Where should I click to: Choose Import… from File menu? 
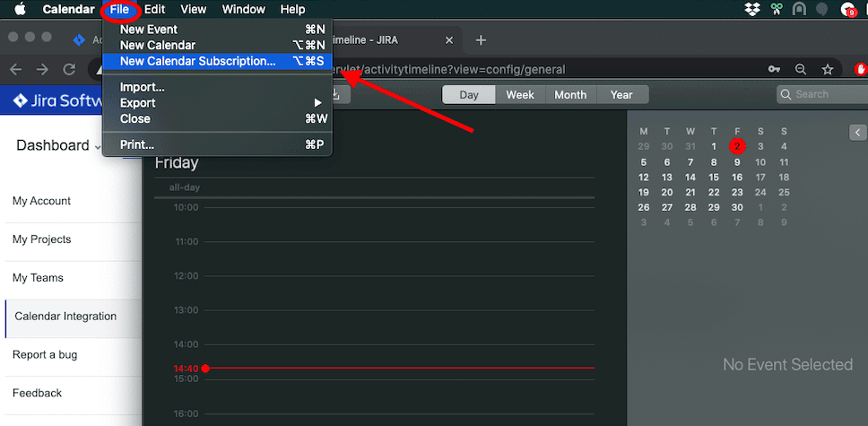tap(217, 87)
